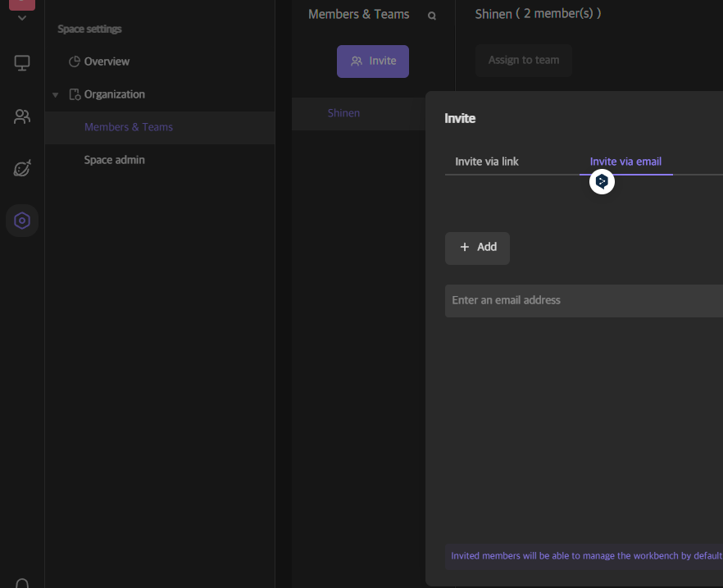Click the Members & Teams panel title
Viewport: 723px width, 588px height.
pyautogui.click(x=358, y=14)
